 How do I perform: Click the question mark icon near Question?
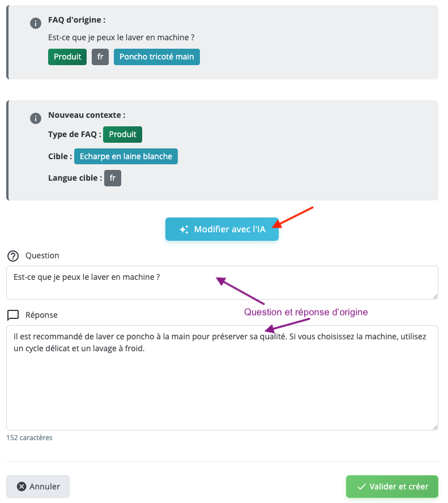[12, 255]
